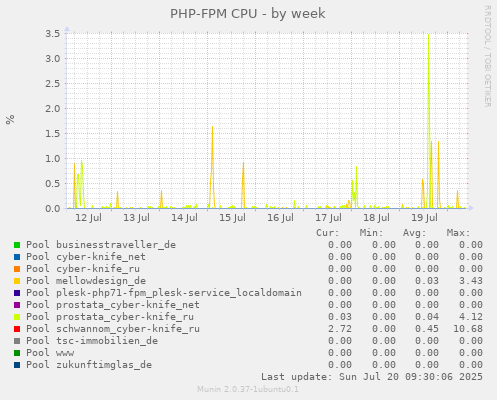Click the plesk-php71-fpm legend swatch

click(x=17, y=293)
